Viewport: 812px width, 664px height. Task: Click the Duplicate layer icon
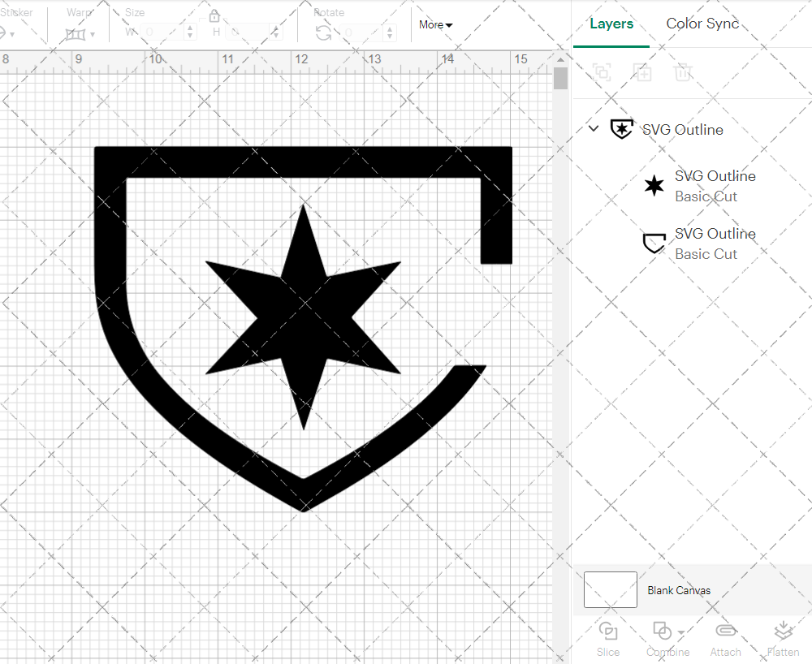[642, 72]
